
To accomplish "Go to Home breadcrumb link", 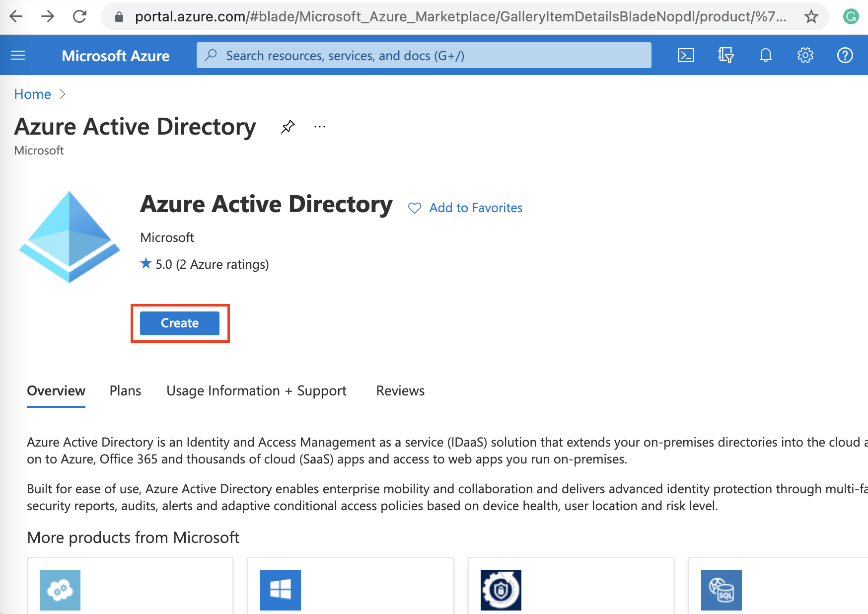I will point(32,94).
